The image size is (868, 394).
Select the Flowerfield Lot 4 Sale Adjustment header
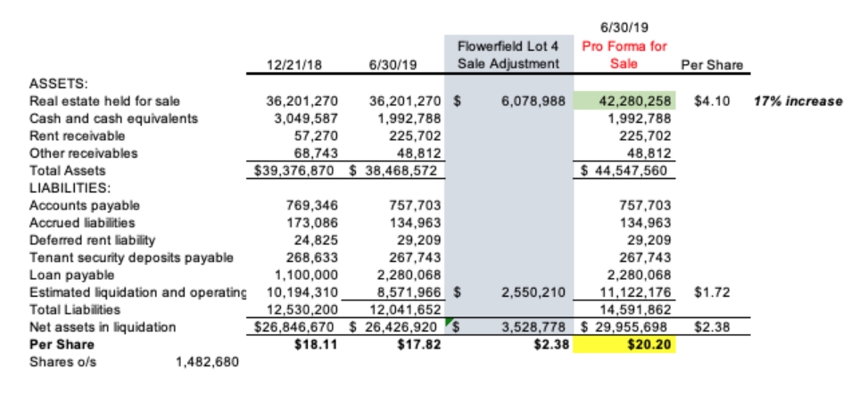point(508,54)
